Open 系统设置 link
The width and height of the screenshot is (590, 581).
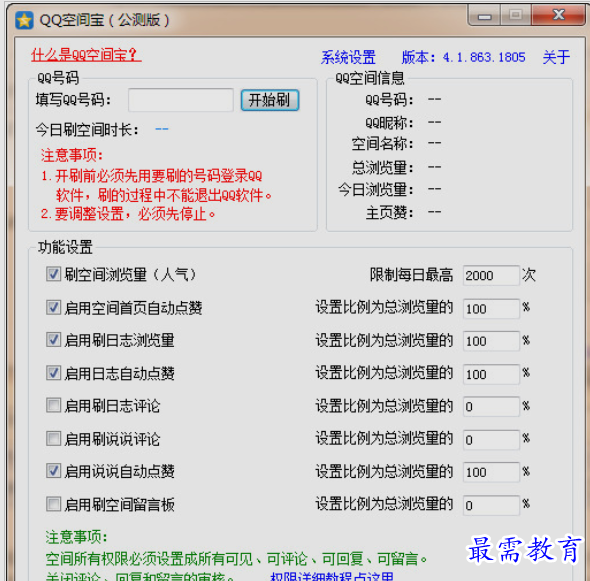[348, 58]
